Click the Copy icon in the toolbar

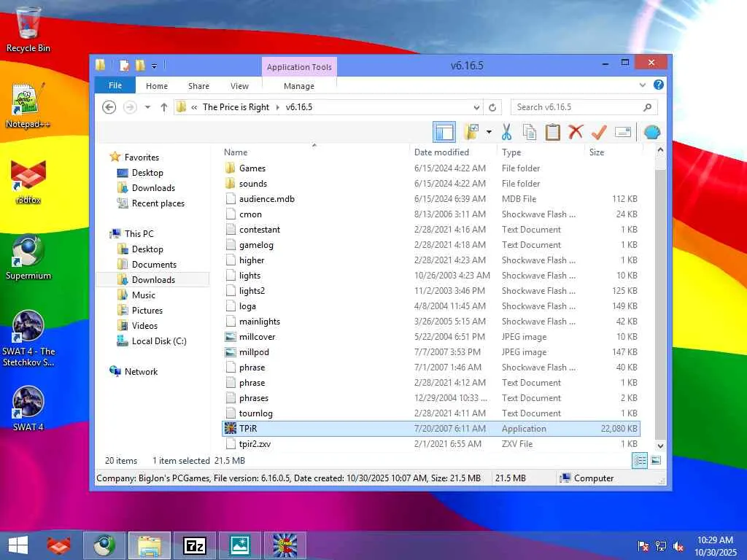[530, 132]
